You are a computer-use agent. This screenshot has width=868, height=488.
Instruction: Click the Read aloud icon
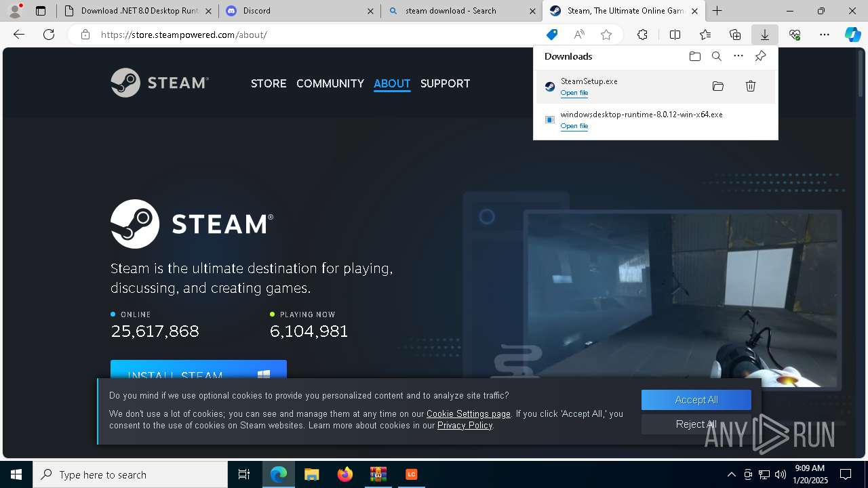click(579, 35)
